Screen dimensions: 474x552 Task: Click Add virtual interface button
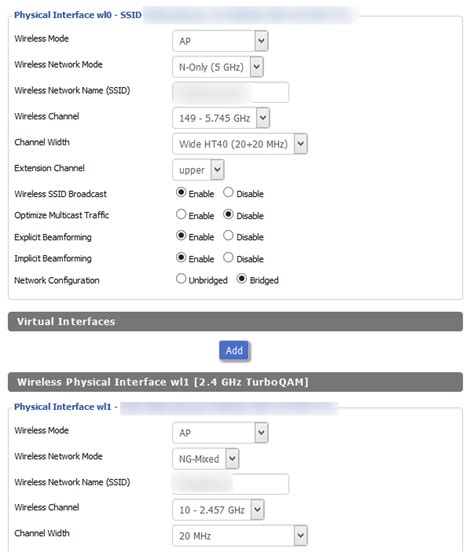tap(234, 351)
